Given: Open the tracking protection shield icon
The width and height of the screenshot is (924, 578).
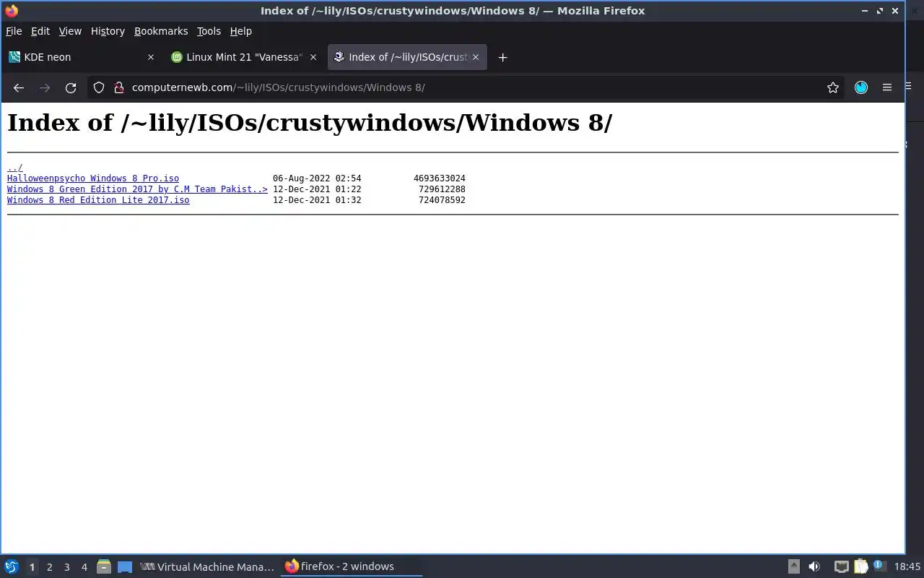Looking at the screenshot, I should (x=99, y=87).
